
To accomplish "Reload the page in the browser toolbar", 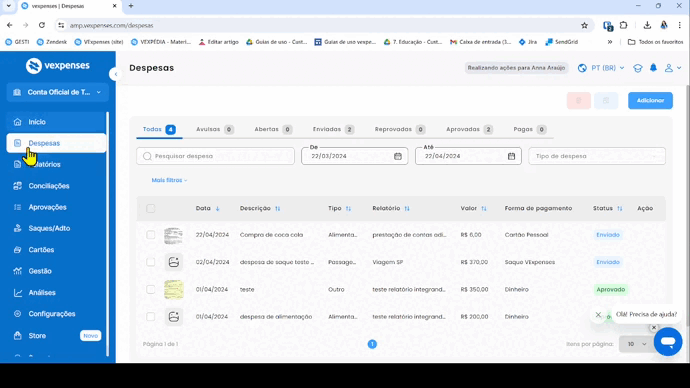I will (x=42, y=26).
